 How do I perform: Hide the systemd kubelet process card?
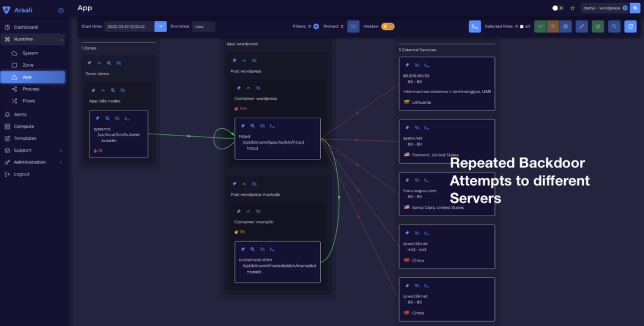117,118
